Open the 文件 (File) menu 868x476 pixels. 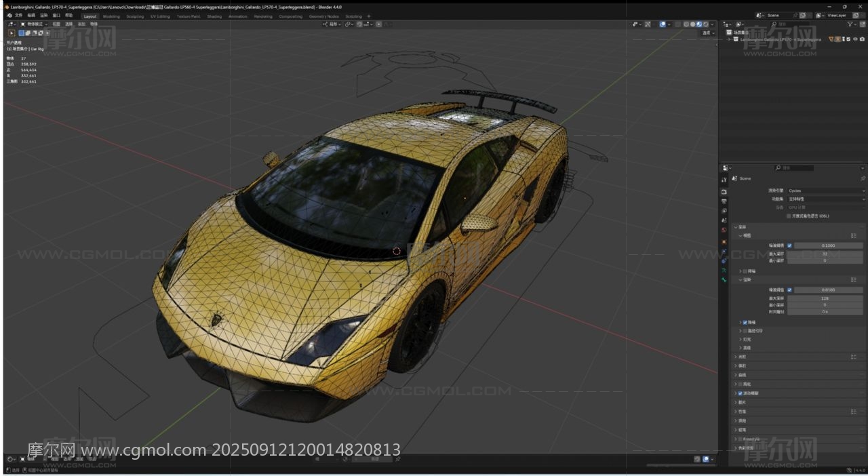click(x=19, y=16)
